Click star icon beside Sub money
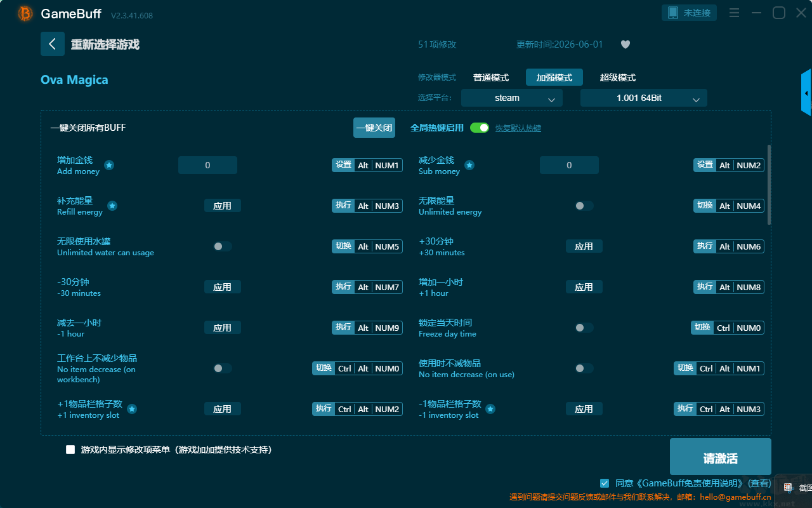Image resolution: width=812 pixels, height=508 pixels. tap(469, 165)
